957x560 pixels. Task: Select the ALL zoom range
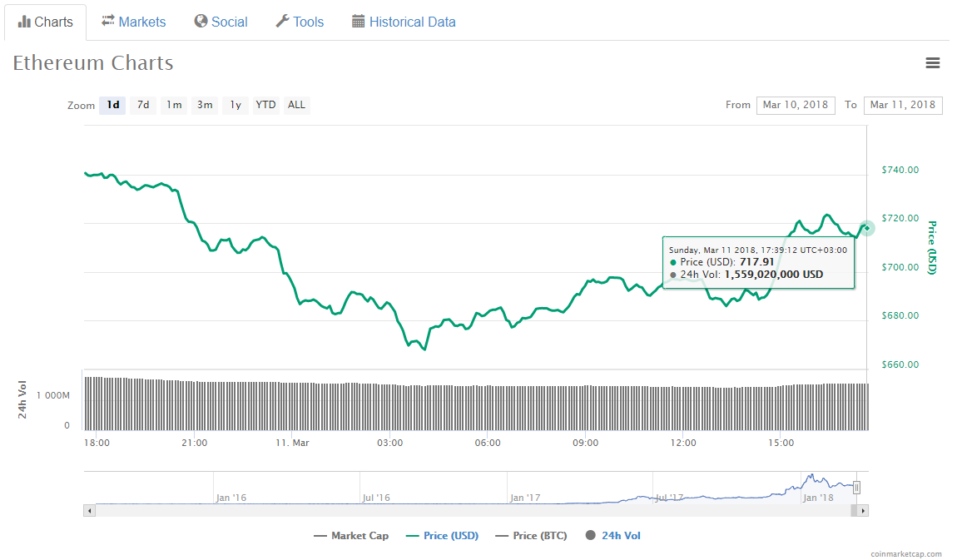(296, 105)
